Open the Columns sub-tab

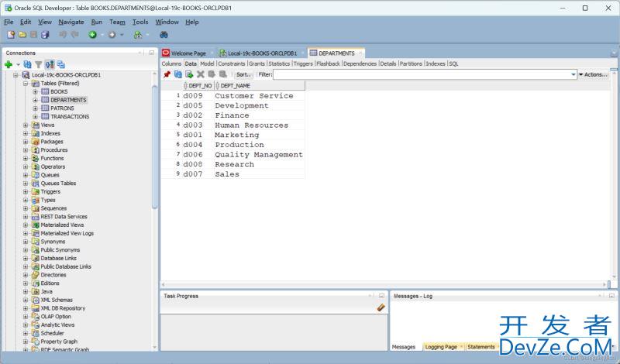[x=171, y=64]
